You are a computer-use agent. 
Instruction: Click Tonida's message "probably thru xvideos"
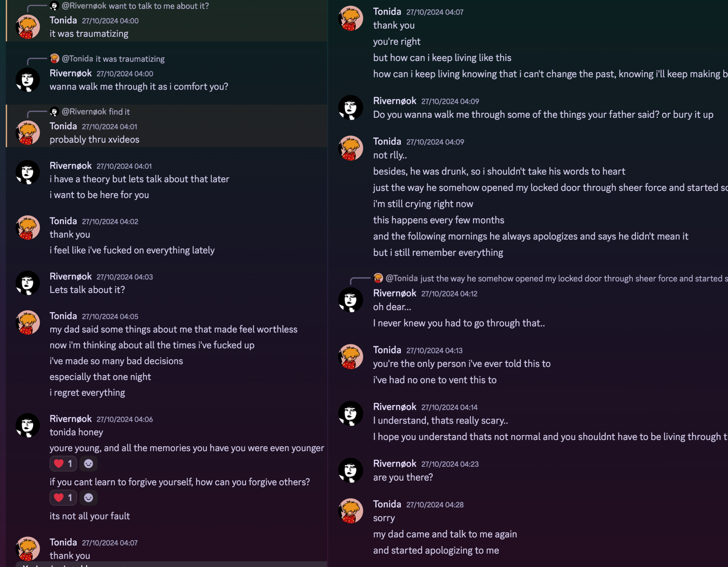95,140
